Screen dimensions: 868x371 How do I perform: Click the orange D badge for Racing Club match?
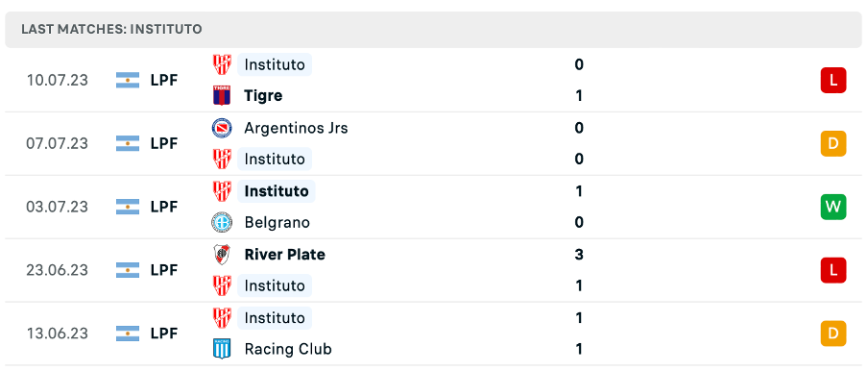pos(833,334)
